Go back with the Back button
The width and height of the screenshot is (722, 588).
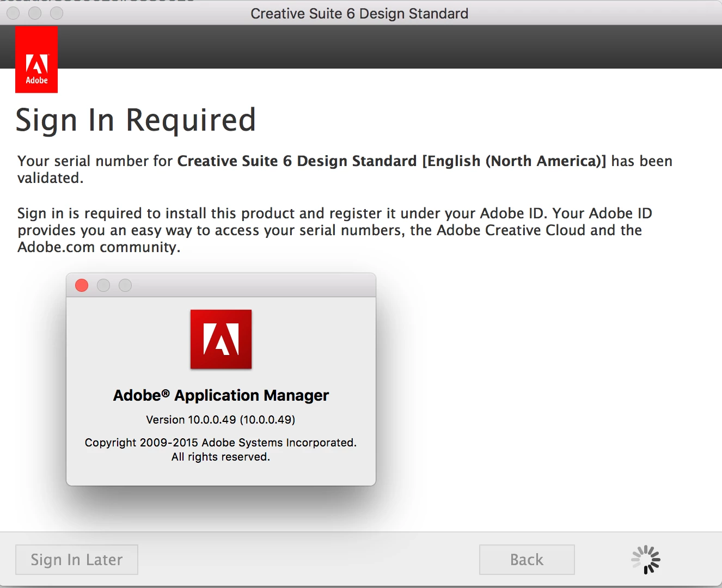(x=527, y=560)
